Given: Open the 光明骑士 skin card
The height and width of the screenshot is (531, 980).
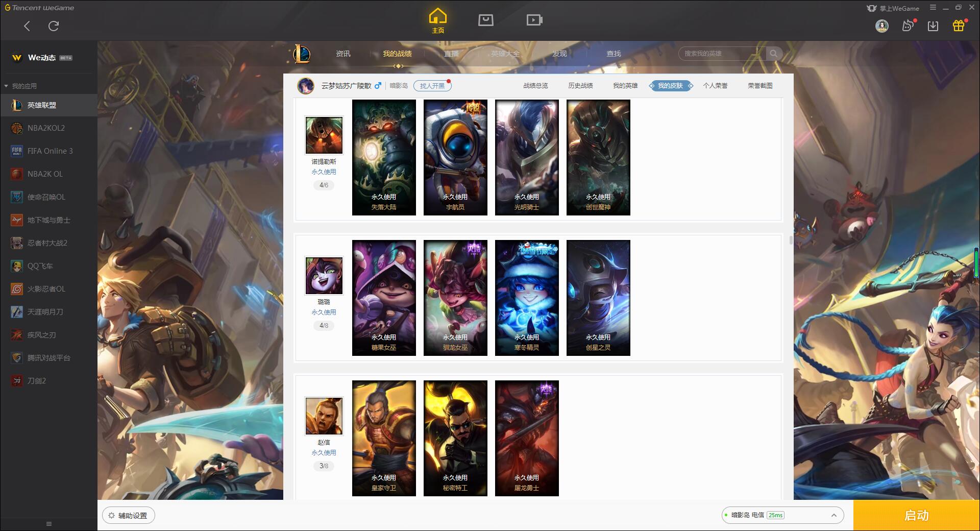Looking at the screenshot, I should coord(527,157).
